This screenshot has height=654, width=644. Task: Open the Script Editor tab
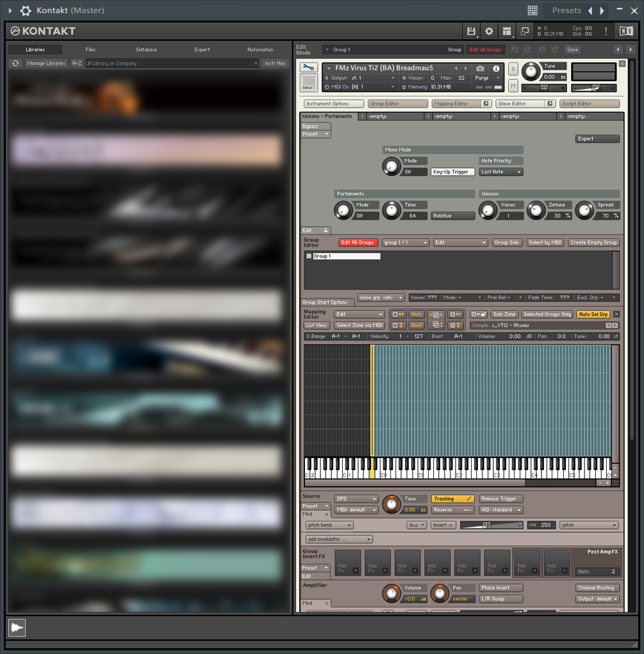click(590, 104)
